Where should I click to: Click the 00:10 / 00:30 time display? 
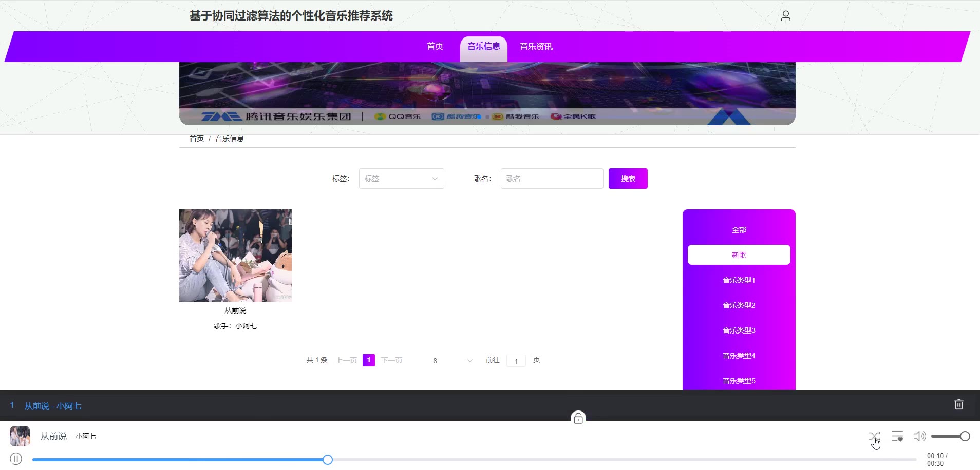(x=937, y=459)
